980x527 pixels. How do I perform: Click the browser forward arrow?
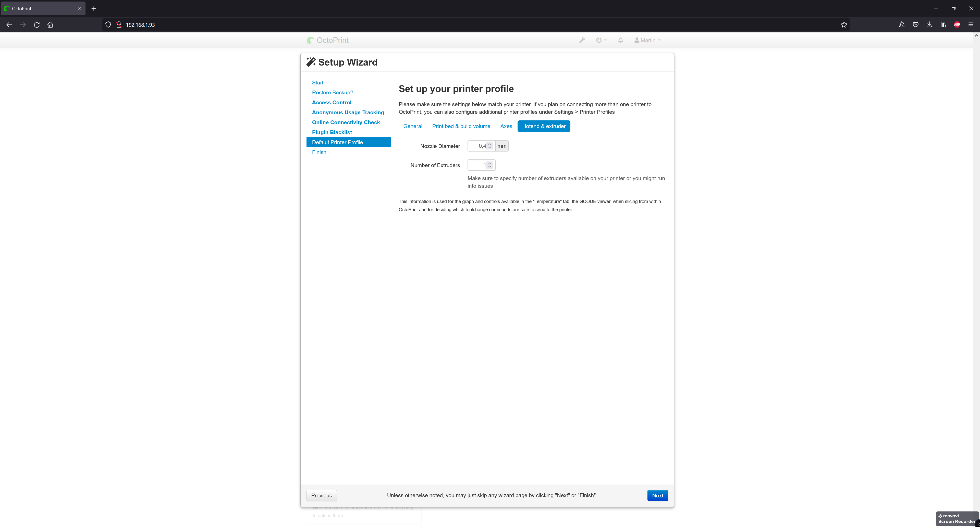23,25
